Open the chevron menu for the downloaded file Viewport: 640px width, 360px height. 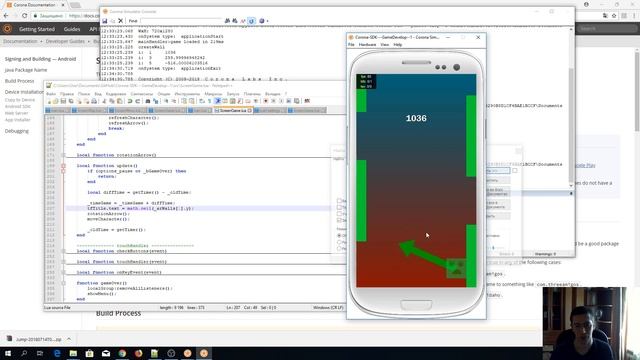tap(69, 339)
